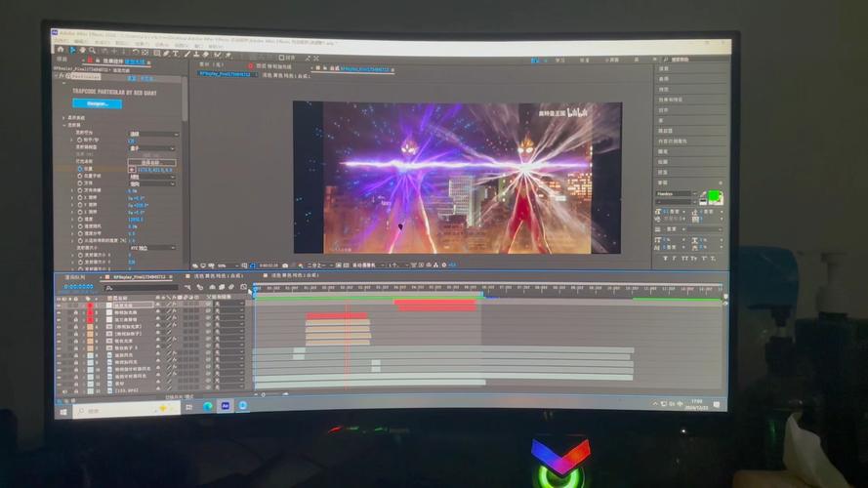
Task: Toggle visibility eye of second timeline layer
Action: coord(60,312)
